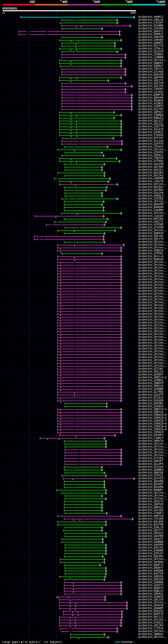Select the UniRef100_A7TRQ0 label
168x644 pixels.
click(151, 161)
